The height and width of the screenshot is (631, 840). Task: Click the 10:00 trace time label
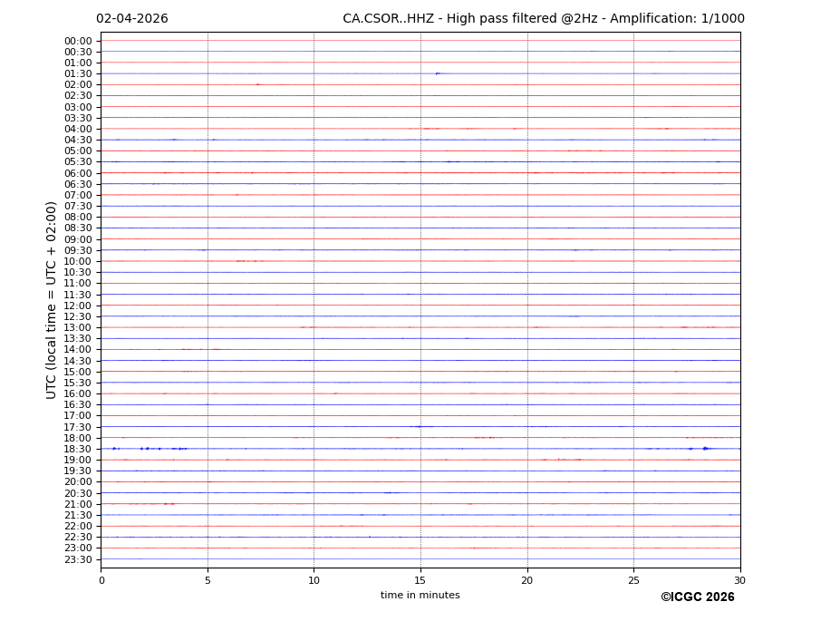coord(78,261)
